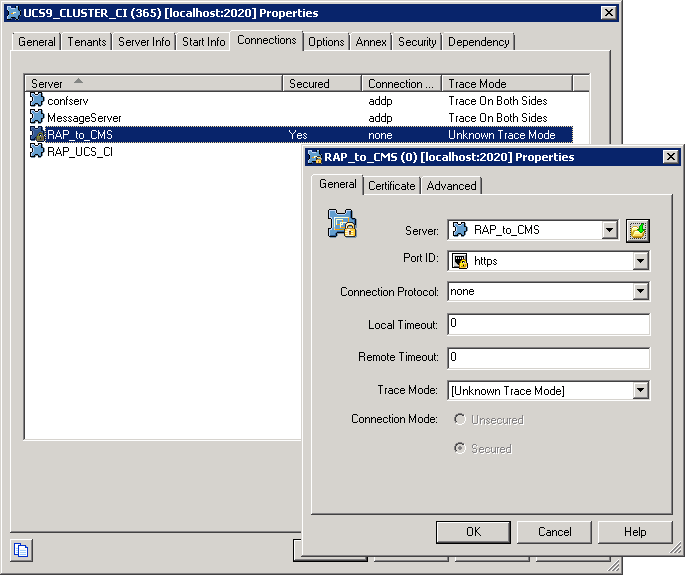Screen dimensions: 686x576
Task: Click the RAP_UCS_CI server icon
Action: 37,151
